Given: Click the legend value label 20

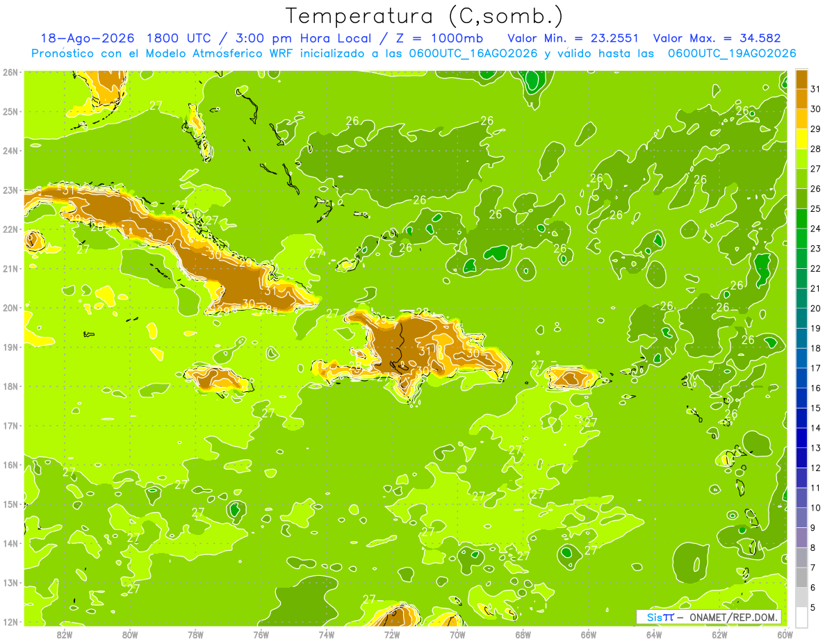Looking at the screenshot, I should pyautogui.click(x=815, y=308).
